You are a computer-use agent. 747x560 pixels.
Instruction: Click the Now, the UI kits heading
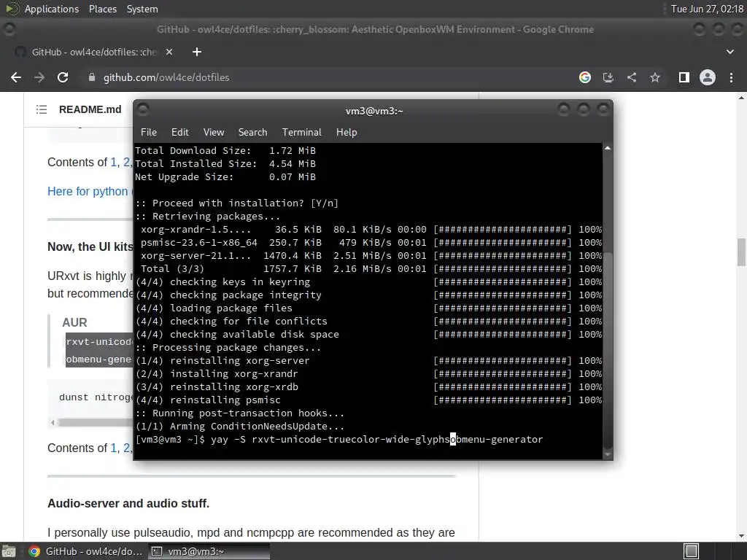(x=90, y=246)
